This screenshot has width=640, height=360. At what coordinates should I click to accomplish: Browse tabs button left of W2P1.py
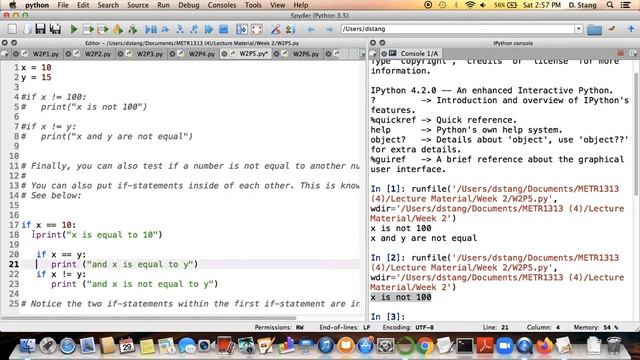4,53
